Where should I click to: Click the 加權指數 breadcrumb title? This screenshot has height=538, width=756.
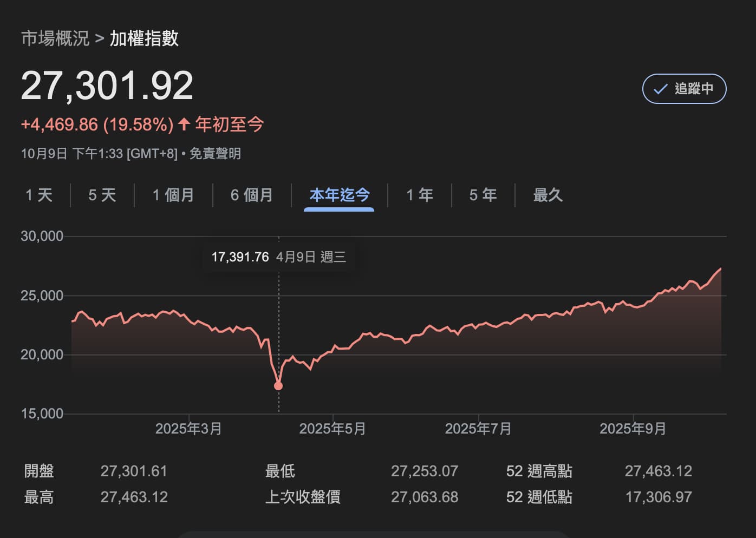[x=144, y=38]
